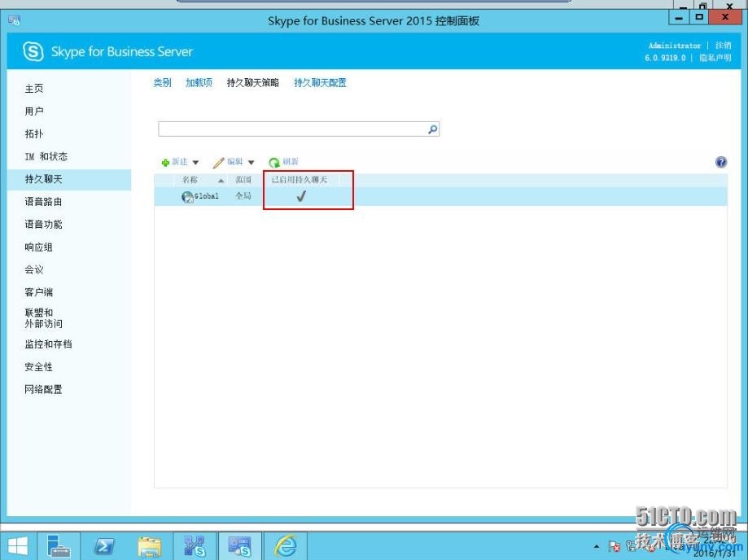
Task: Click the 范围 column header
Action: point(243,180)
